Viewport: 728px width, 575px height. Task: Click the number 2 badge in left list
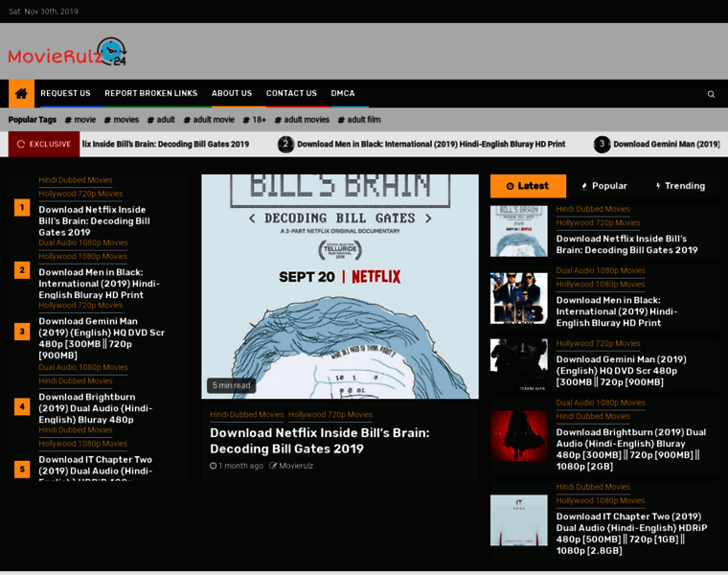pyautogui.click(x=22, y=270)
